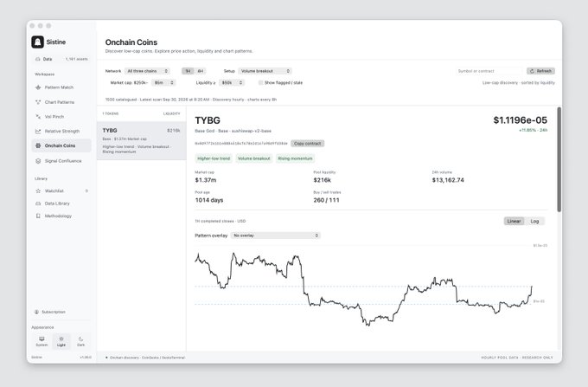Go to Vol Pinch page

pyautogui.click(x=61, y=117)
